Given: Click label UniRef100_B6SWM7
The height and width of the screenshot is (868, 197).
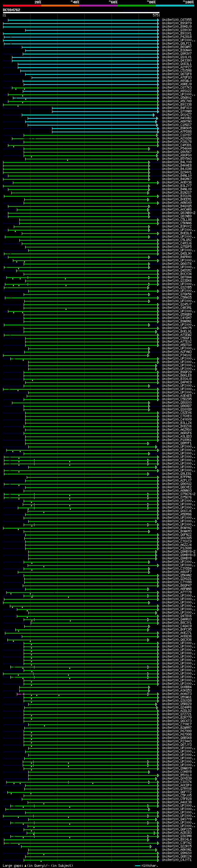Looking at the screenshot, I should point(176,47).
